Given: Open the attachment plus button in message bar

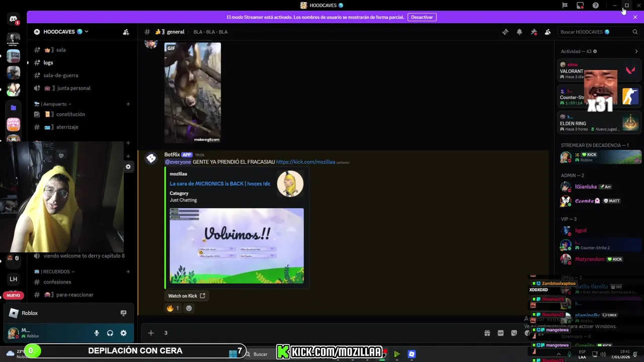Looking at the screenshot, I should (x=150, y=333).
